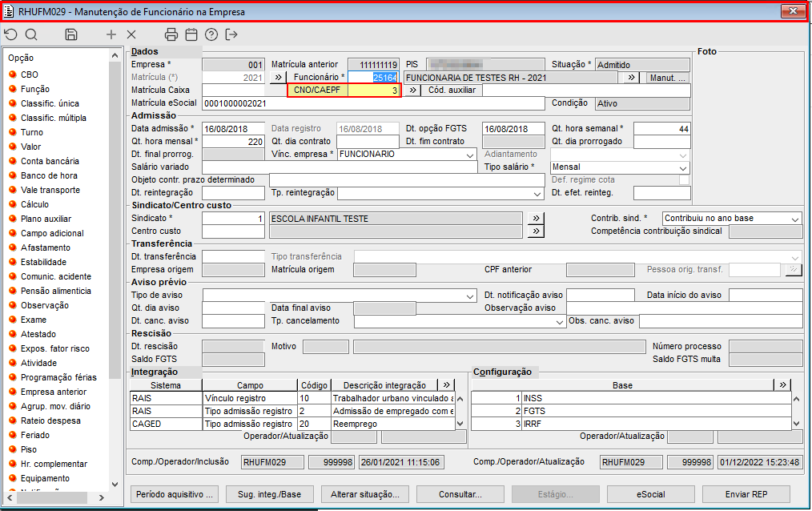
Task: Open the search magnifier tool
Action: [31, 34]
